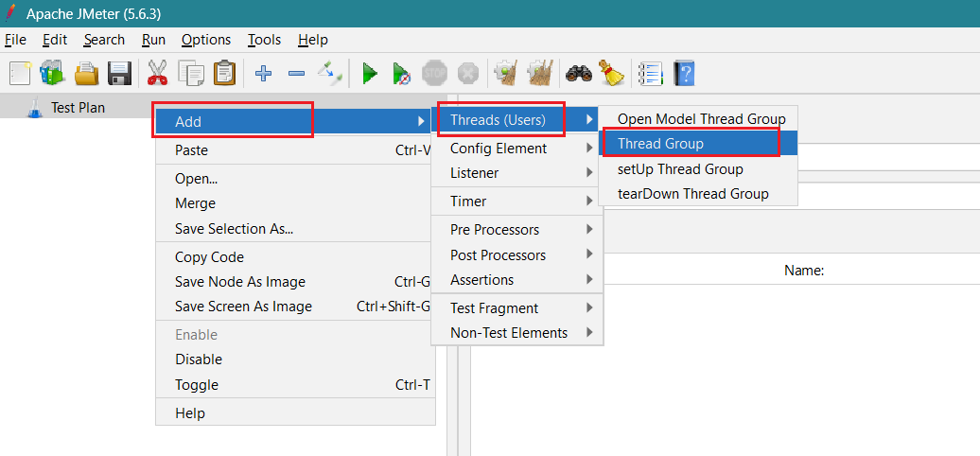Screen dimensions: 980x456
Task: Choose Save Screen As Image
Action: (294, 307)
